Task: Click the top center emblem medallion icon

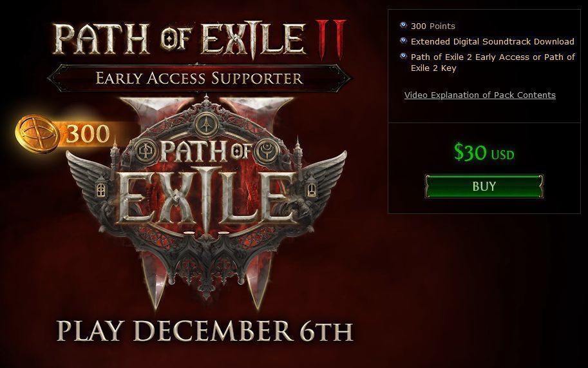Action: point(206,124)
